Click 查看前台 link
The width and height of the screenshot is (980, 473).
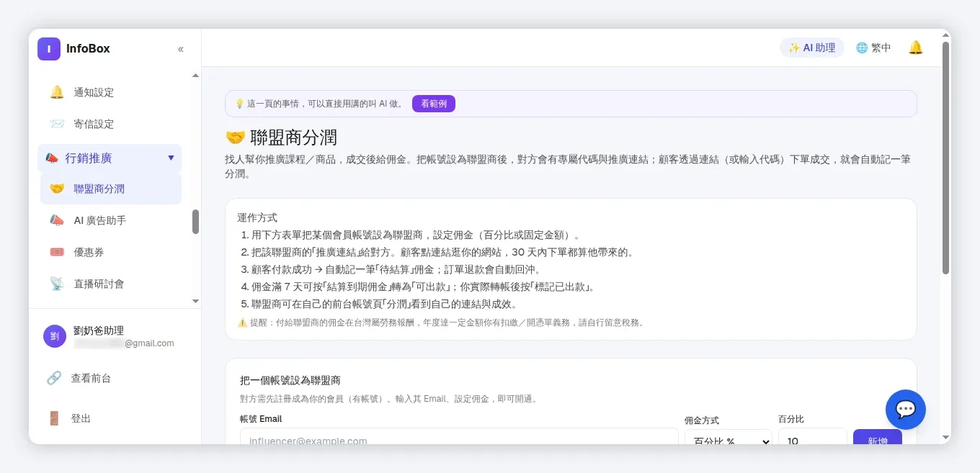(x=91, y=378)
